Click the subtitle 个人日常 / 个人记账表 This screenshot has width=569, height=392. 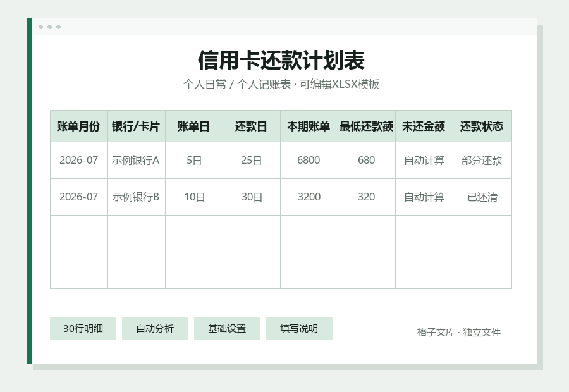click(236, 84)
